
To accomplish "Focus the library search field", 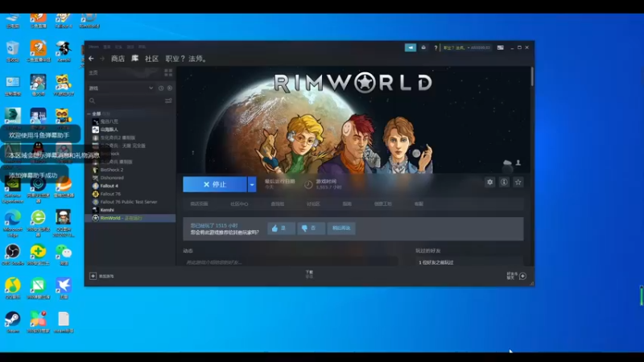I will tap(125, 101).
